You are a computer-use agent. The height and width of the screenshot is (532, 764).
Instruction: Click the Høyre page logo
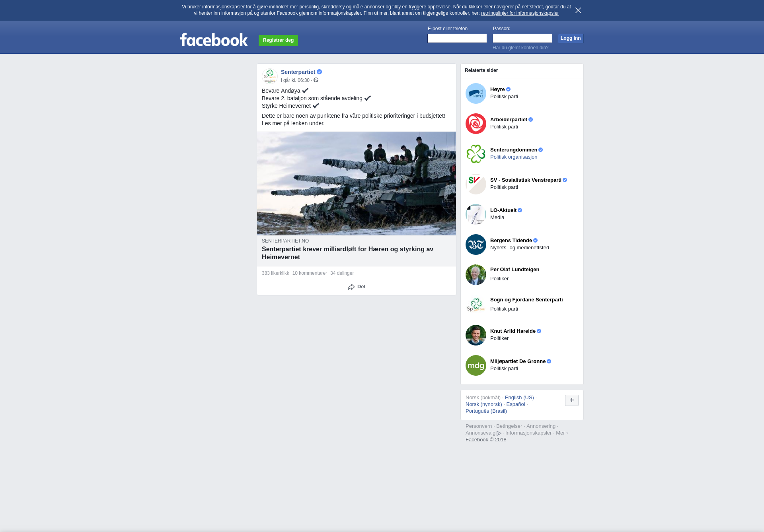point(476,93)
